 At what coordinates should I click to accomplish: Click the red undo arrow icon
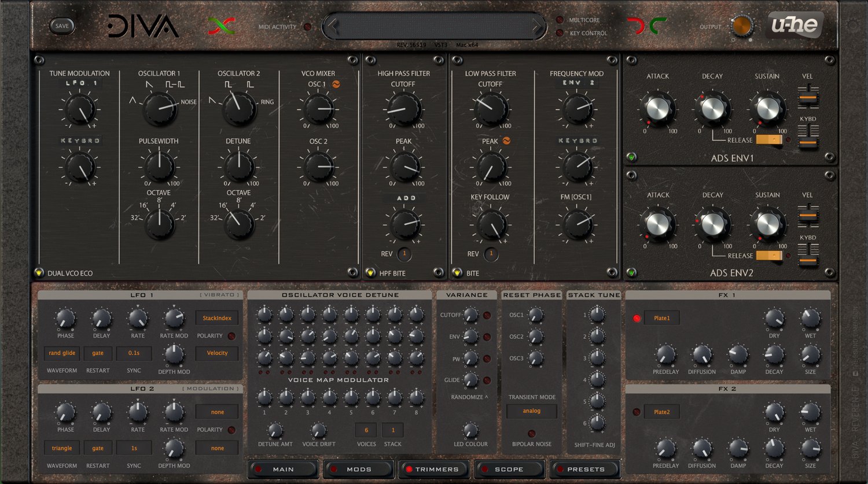[635, 26]
